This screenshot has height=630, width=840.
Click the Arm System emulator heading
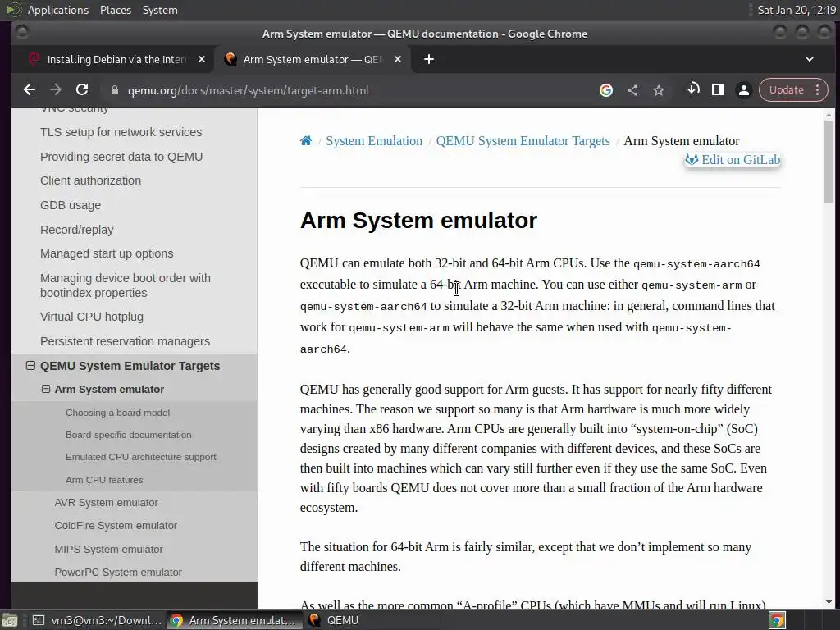[x=418, y=220]
